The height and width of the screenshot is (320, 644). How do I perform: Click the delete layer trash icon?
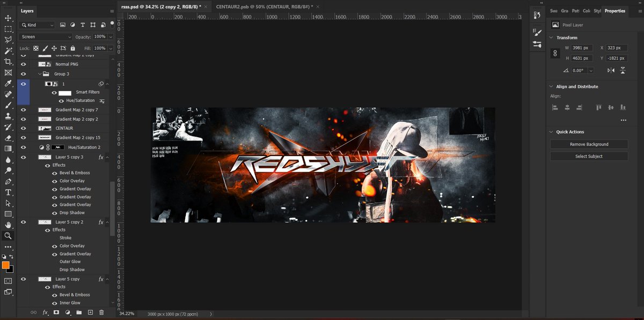pyautogui.click(x=101, y=312)
